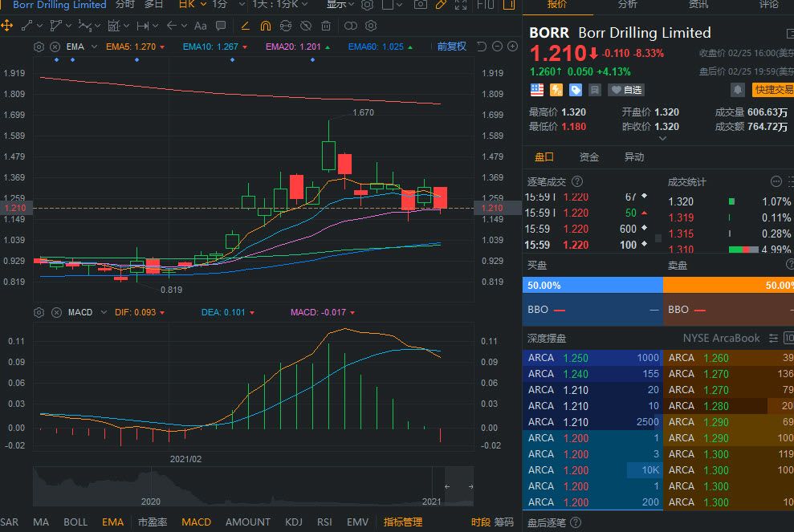Open the 显示 display dropdown

pyautogui.click(x=340, y=5)
